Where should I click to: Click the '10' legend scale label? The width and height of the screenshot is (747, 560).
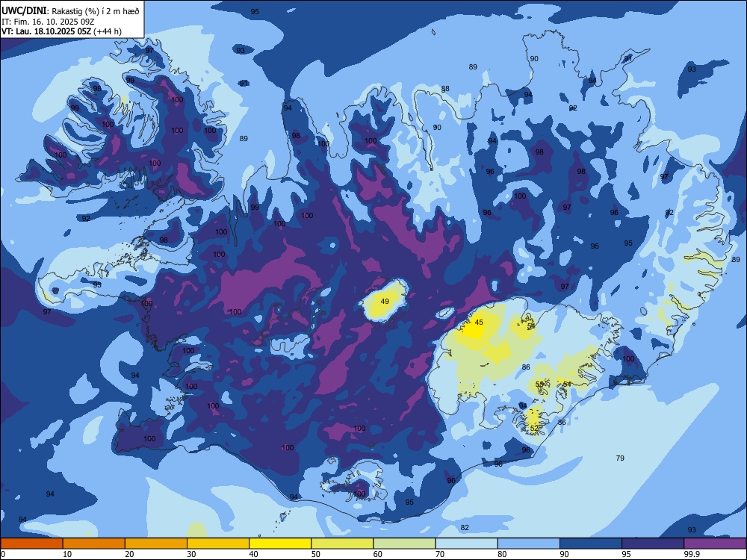[x=67, y=554]
